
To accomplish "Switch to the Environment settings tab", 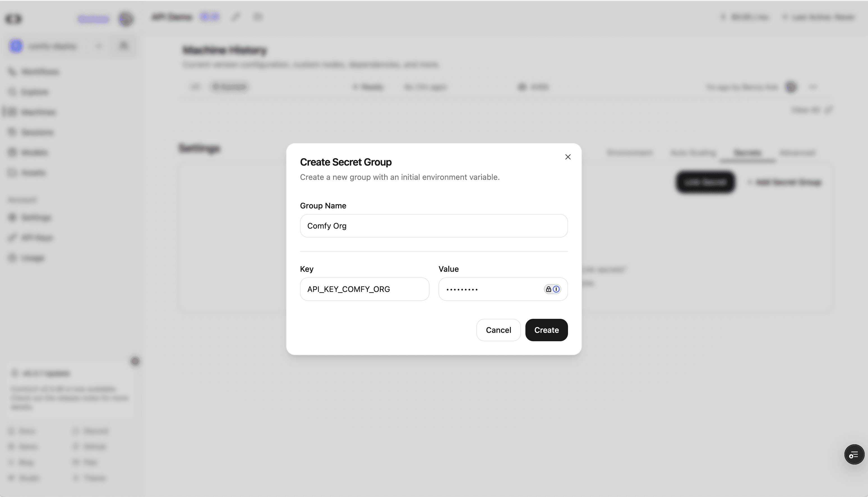I will pos(630,153).
